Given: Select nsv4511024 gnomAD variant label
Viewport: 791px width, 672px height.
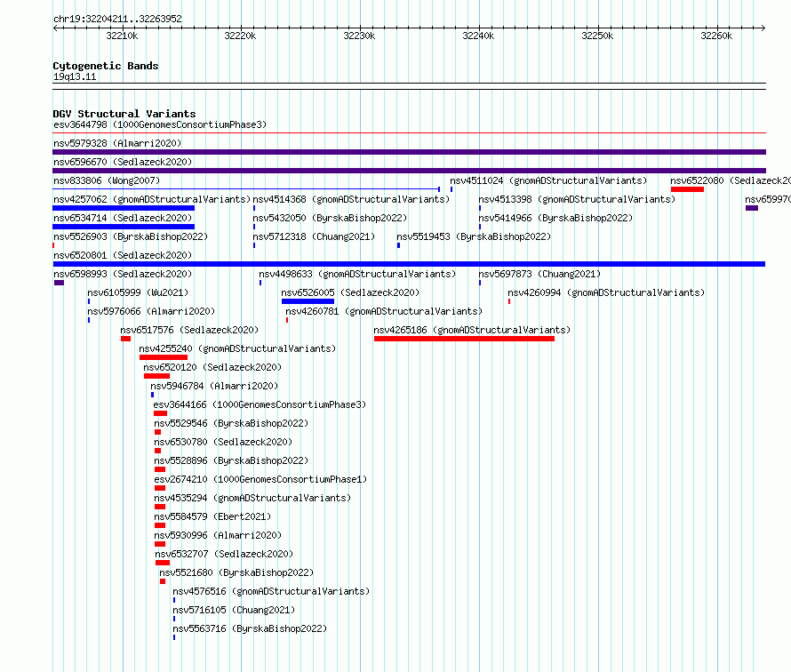Looking at the screenshot, I should coord(548,180).
